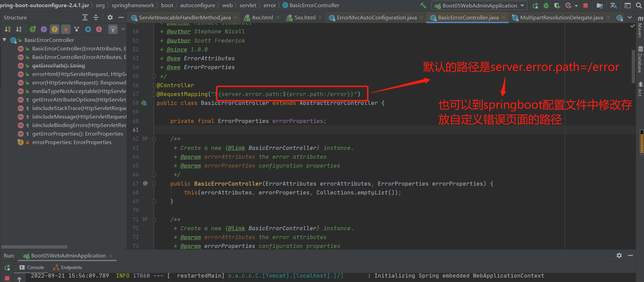The image size is (644, 282).
Task: Click Spring bean gutter icon at line 58
Action: pyautogui.click(x=144, y=103)
